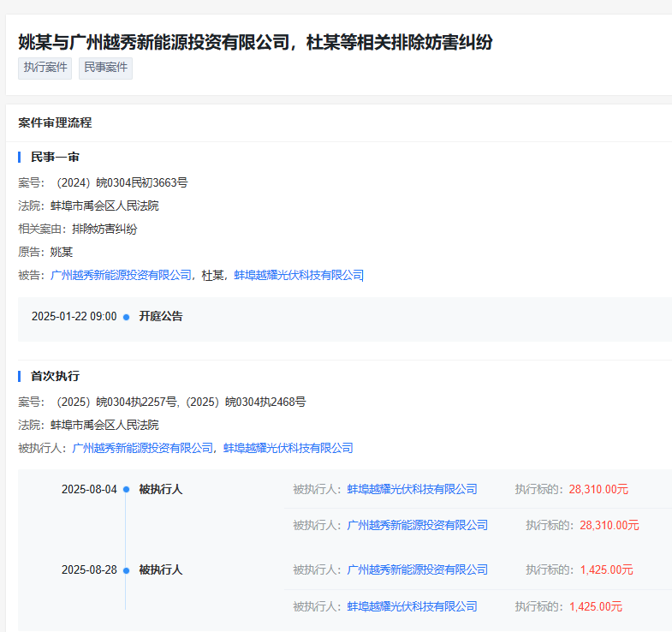
Task: Open 广州越秀新能源投资有限公司 in 首次执行 被执行人 summary row
Action: (x=142, y=448)
